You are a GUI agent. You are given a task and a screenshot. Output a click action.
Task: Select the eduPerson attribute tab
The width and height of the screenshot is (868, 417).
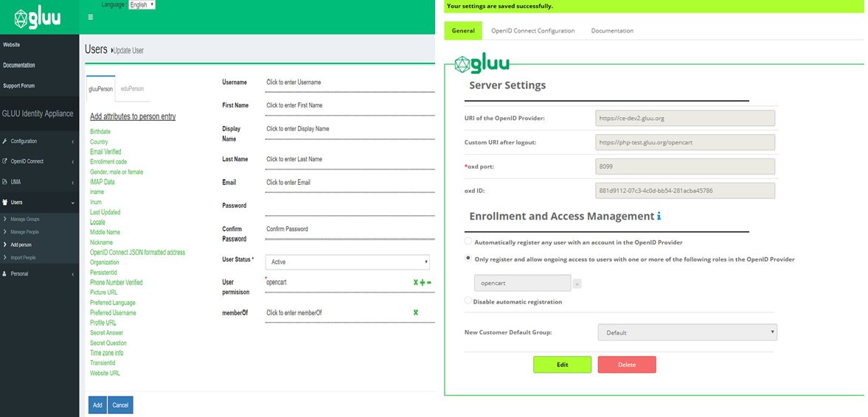[133, 88]
